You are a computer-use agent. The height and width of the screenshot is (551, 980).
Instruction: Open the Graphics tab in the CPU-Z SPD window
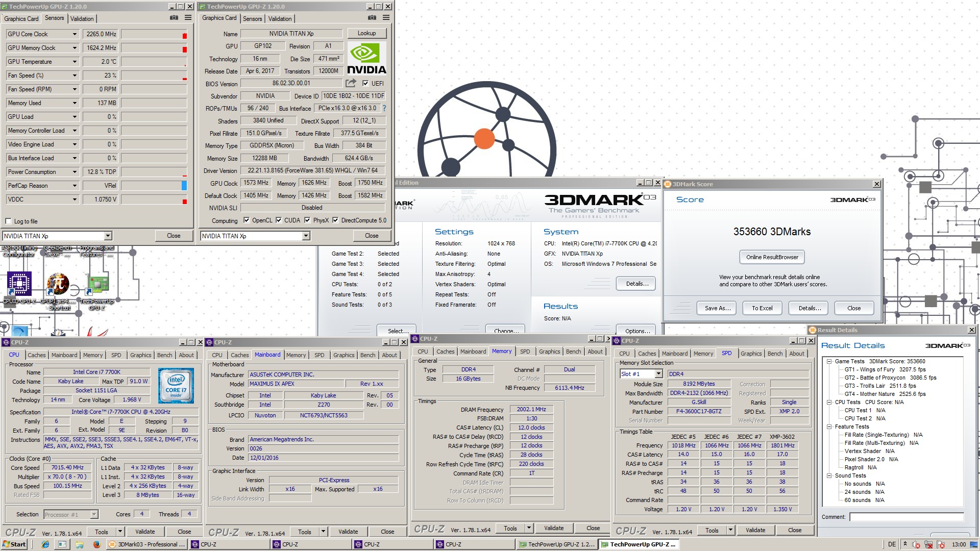751,354
